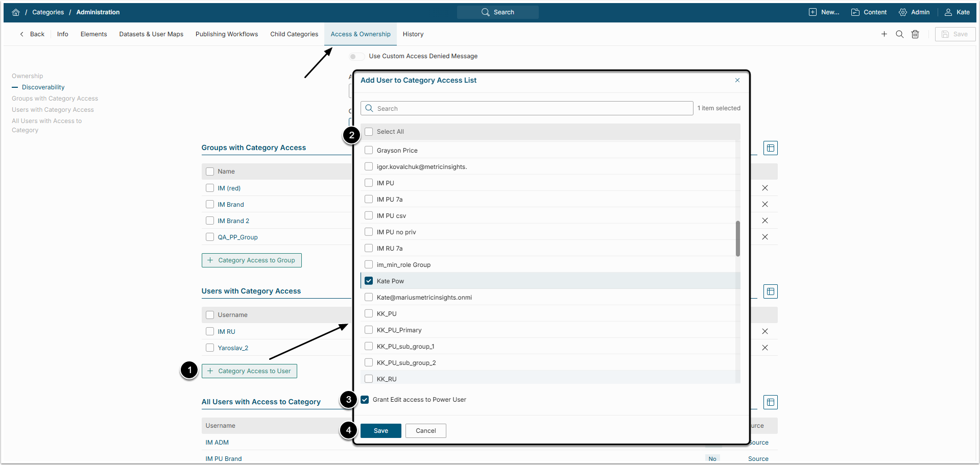Open table settings icon for All Users section
Viewport: 980px width, 465px height.
pos(770,402)
